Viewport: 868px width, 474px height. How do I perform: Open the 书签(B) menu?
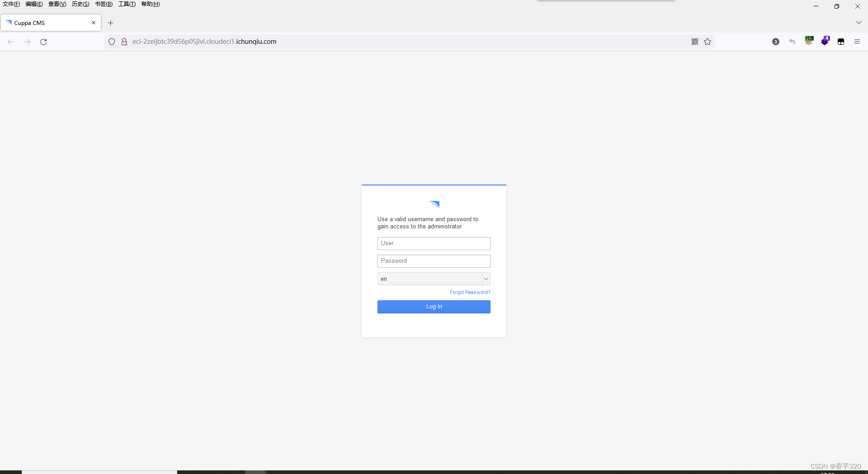pyautogui.click(x=104, y=4)
